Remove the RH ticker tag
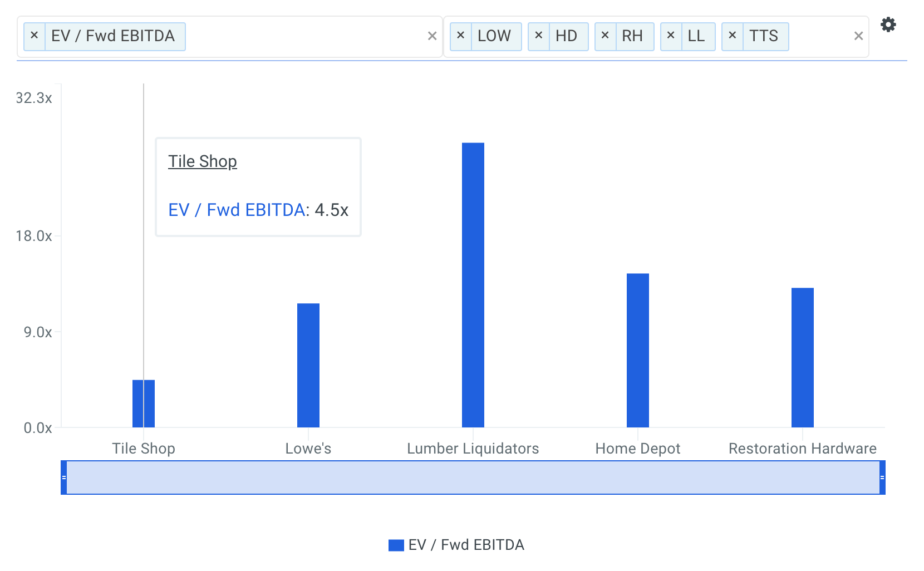Screen dimensions: 924x571 coord(606,36)
